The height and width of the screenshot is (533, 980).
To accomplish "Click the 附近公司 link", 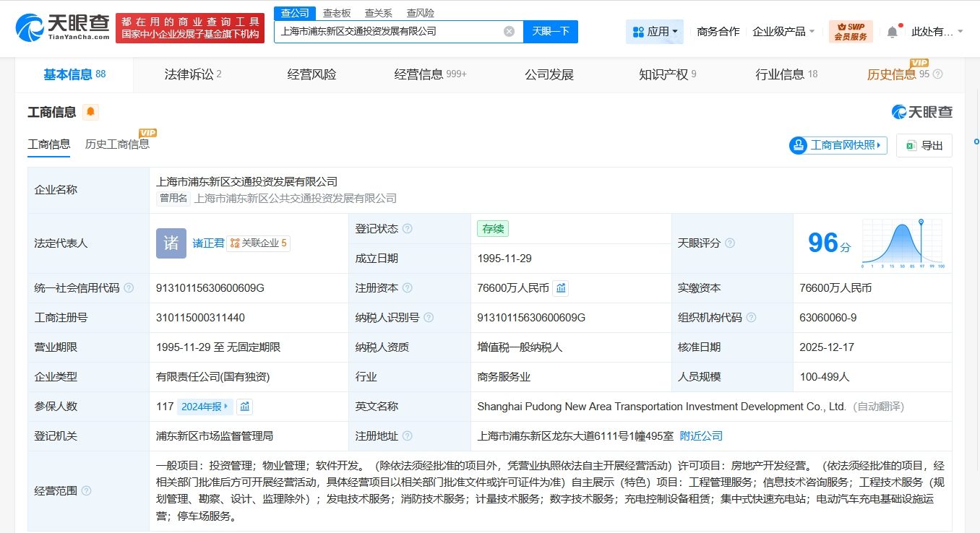I will [700, 436].
